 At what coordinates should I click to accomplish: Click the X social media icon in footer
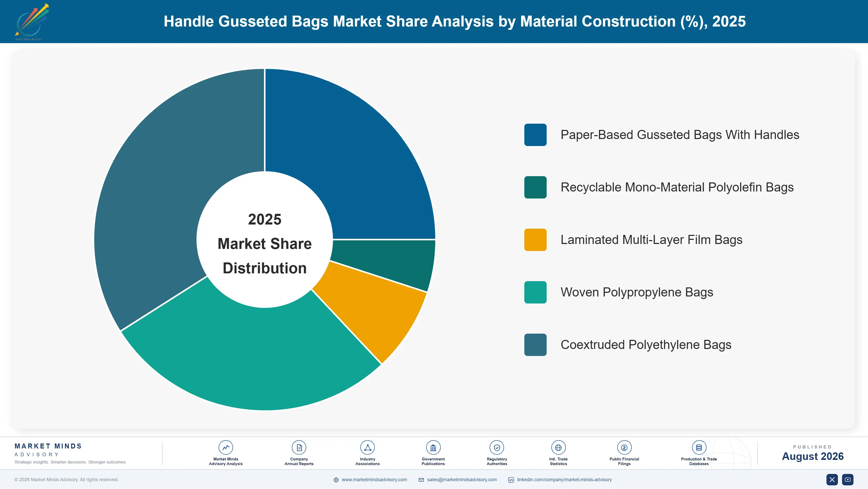pyautogui.click(x=832, y=480)
